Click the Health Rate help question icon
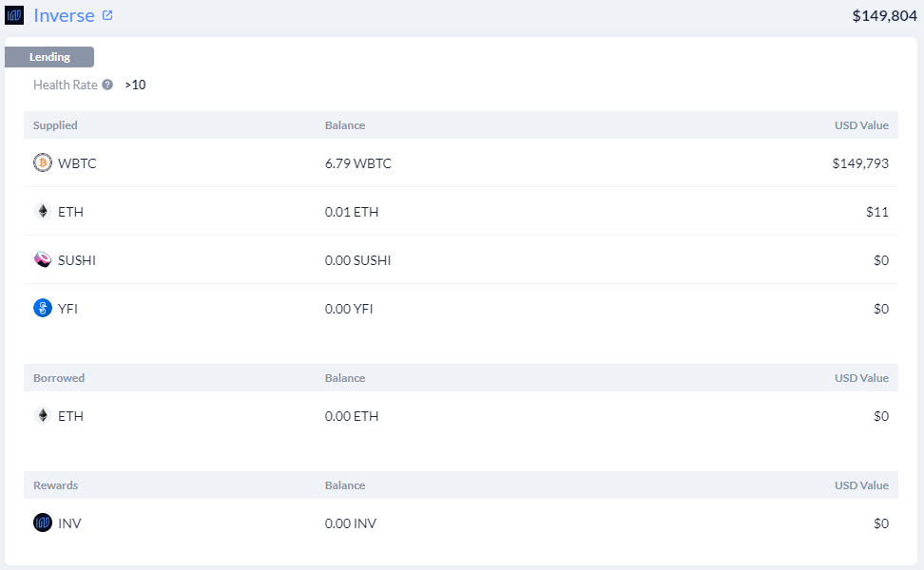 107,85
